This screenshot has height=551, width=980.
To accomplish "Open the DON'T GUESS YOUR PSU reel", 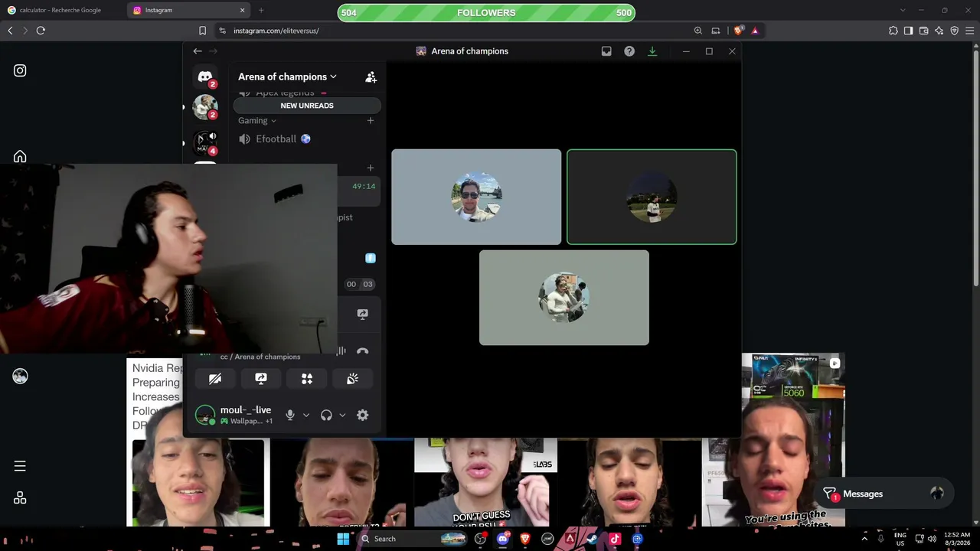I will click(x=485, y=482).
